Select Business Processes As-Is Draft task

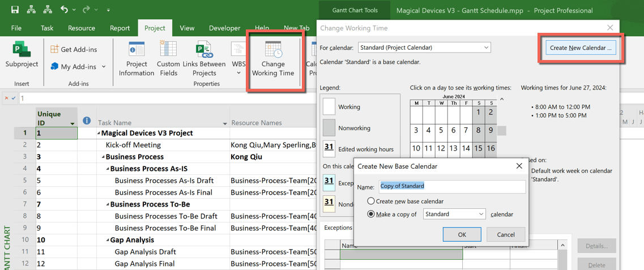(x=164, y=181)
